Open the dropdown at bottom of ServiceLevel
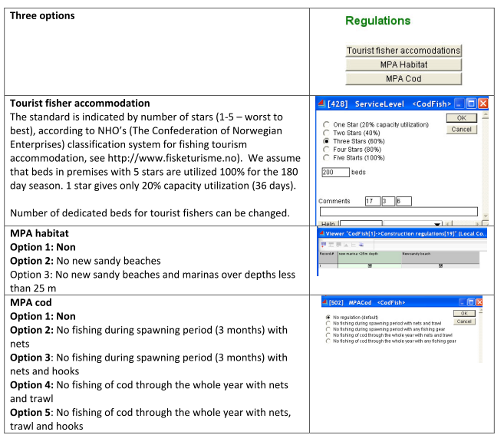This screenshot has height=435, width=504. pyautogui.click(x=437, y=223)
